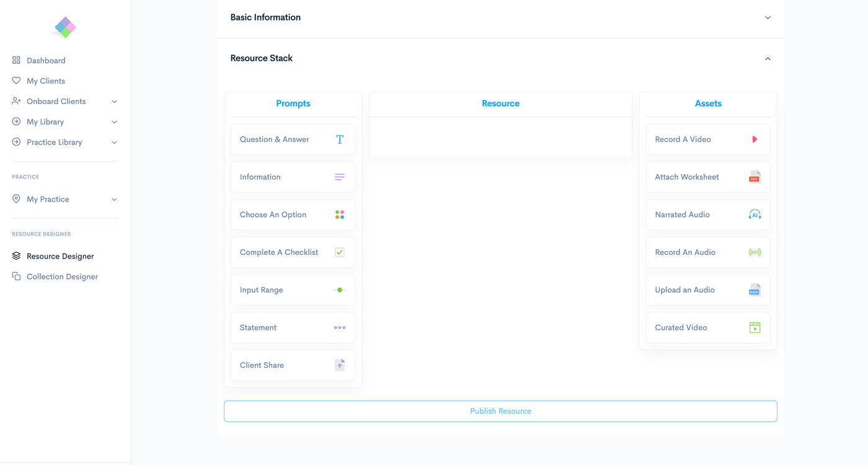The image size is (868, 465).
Task: Click the Prompts column heading
Action: pos(293,104)
